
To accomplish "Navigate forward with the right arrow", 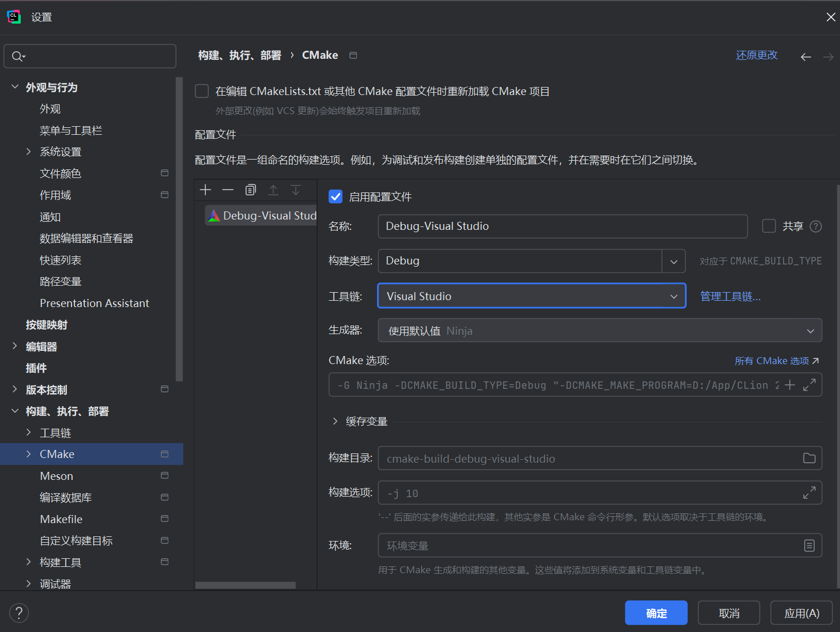I will [x=828, y=56].
